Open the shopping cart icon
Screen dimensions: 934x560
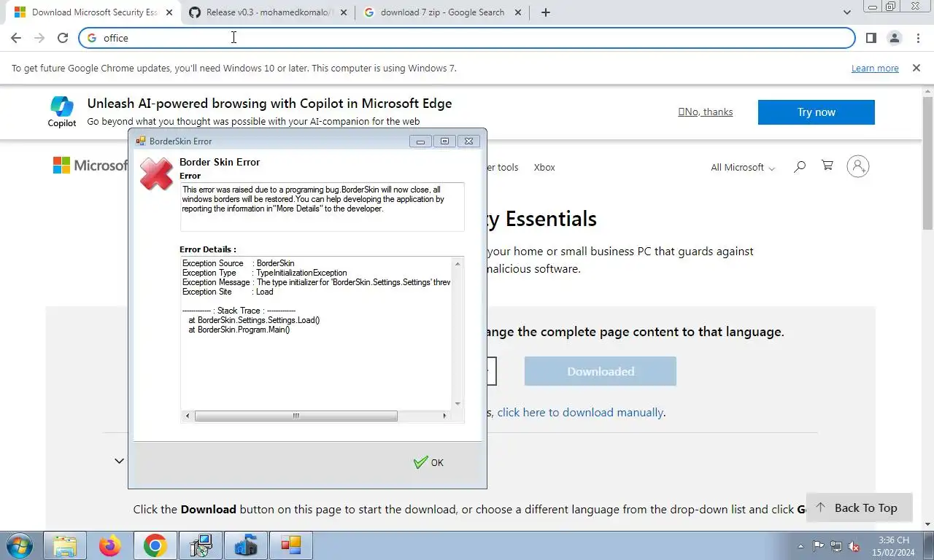(827, 166)
